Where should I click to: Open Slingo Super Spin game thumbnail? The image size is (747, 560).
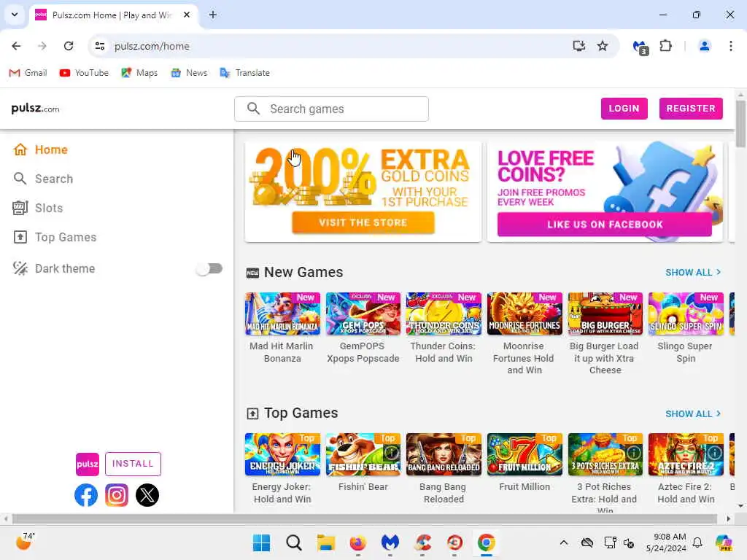coord(686,314)
